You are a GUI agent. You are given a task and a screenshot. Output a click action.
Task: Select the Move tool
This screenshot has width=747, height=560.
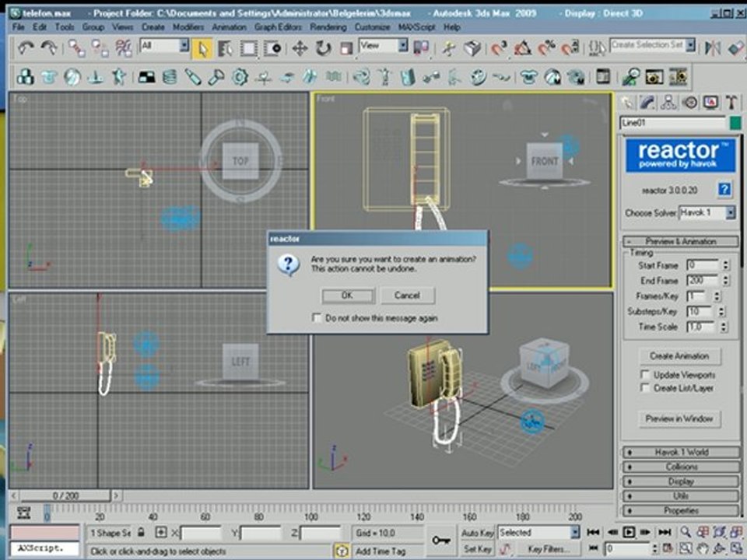[x=300, y=48]
